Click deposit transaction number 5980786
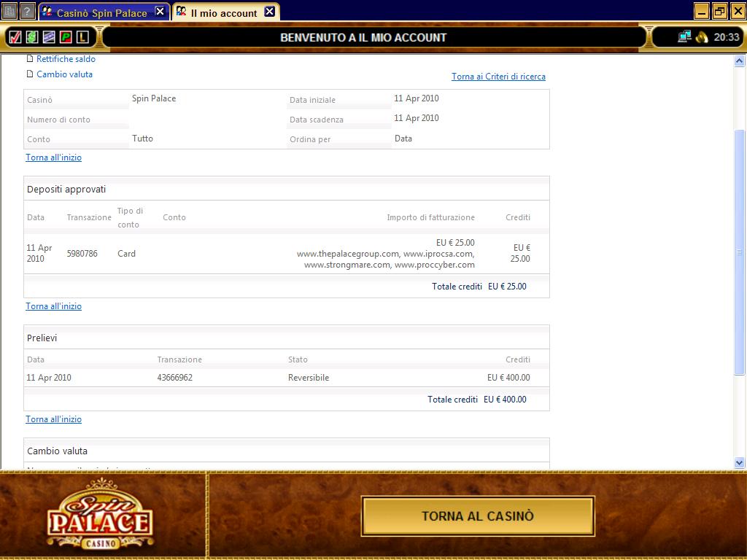Screen dimensions: 747x560 [x=82, y=253]
